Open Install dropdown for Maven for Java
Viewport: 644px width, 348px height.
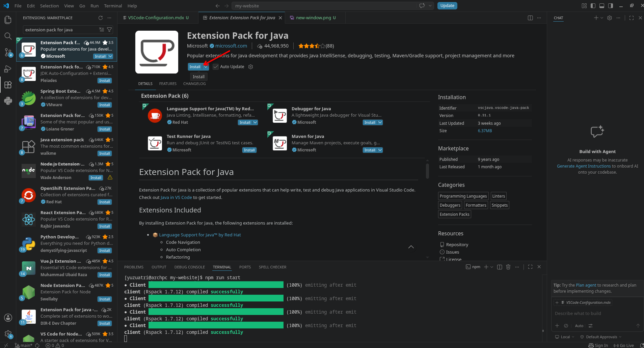pos(380,150)
